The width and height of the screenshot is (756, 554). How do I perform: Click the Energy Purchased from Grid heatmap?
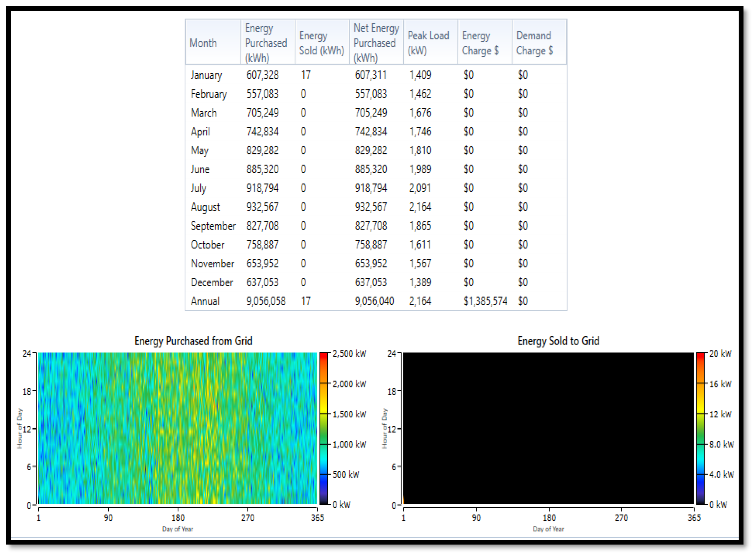[177, 428]
